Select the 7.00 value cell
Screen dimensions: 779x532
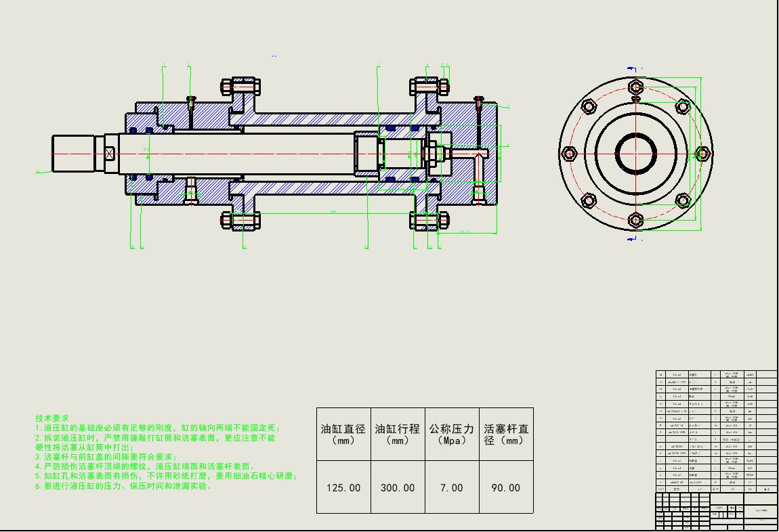pos(451,487)
